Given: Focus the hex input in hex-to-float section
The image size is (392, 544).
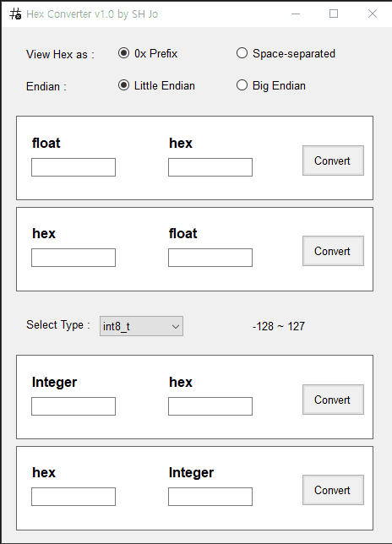Looking at the screenshot, I should pyautogui.click(x=73, y=258).
